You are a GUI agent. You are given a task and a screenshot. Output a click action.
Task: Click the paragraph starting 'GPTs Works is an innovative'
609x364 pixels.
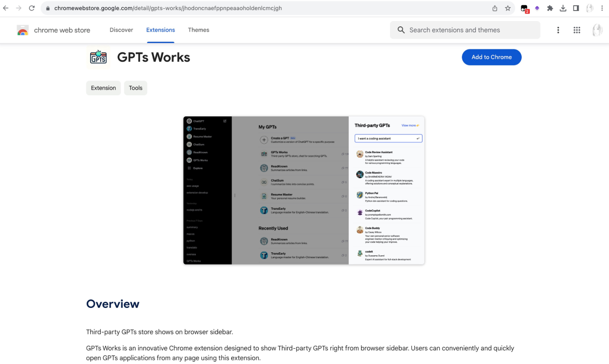click(x=300, y=353)
